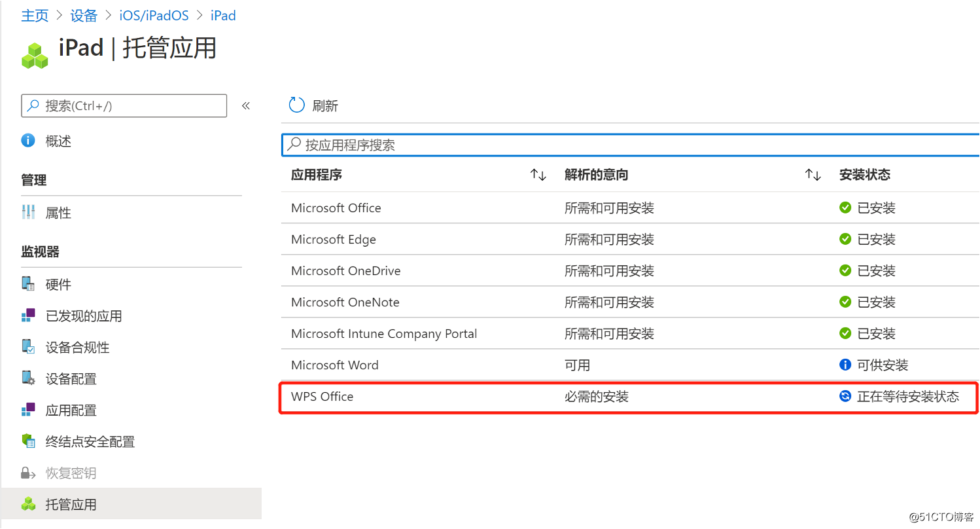Click the 硬件 hardware icon

(28, 284)
